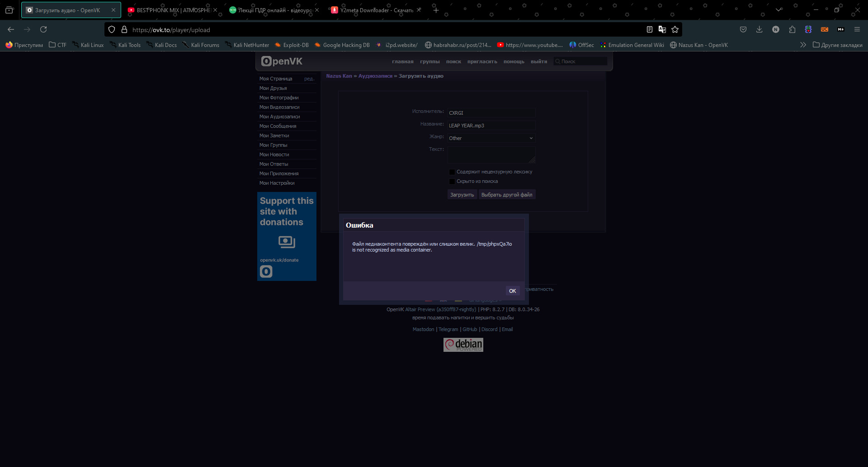Open the Жанр dropdown showing Other
This screenshot has width=868, height=467.
coord(491,138)
